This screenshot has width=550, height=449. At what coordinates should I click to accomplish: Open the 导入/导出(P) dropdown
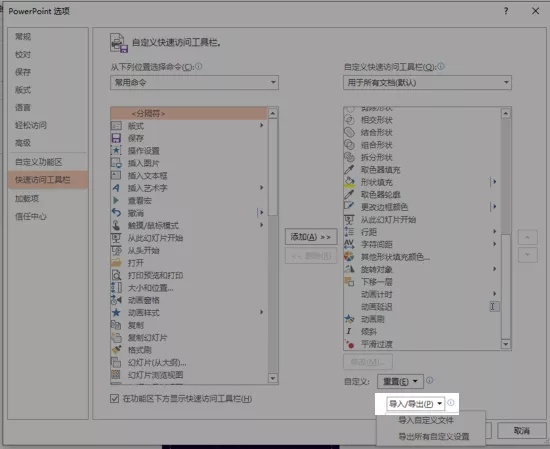[x=415, y=404]
